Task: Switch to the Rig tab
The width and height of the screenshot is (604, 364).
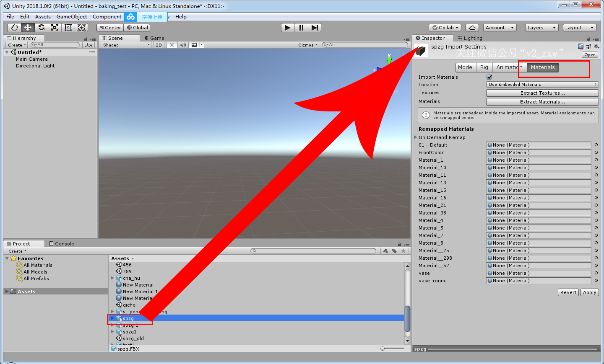Action: 484,67
